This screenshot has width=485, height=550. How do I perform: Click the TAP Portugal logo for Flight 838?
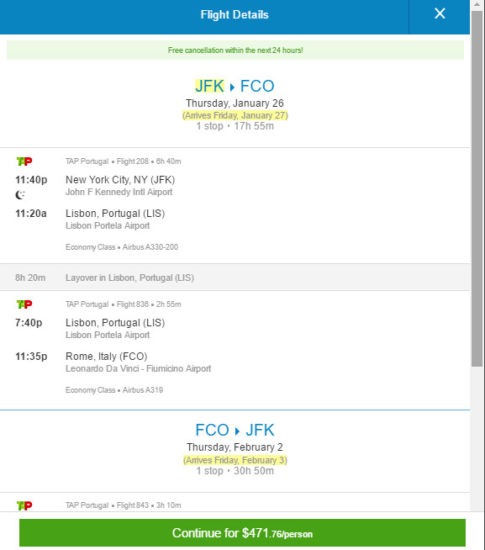coord(24,304)
